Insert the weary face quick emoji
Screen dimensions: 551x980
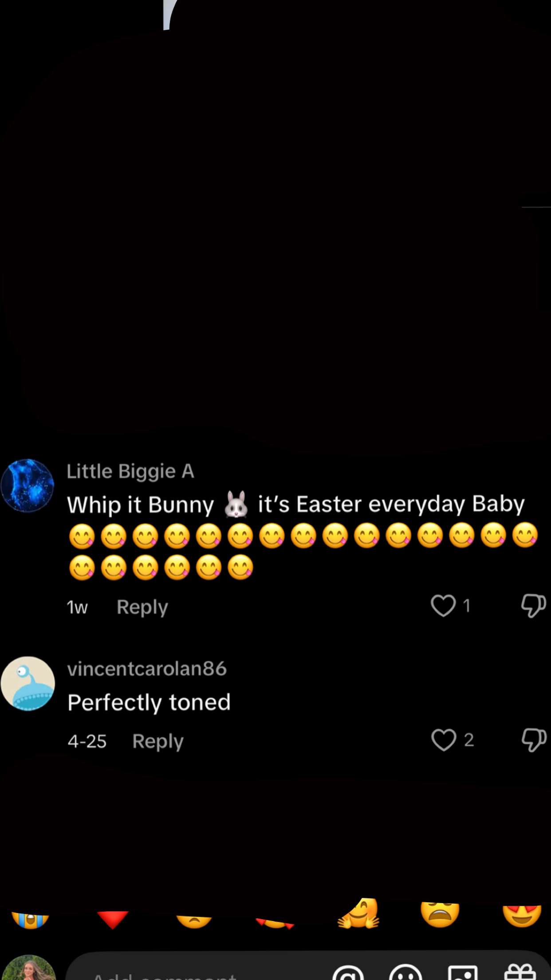point(440,914)
